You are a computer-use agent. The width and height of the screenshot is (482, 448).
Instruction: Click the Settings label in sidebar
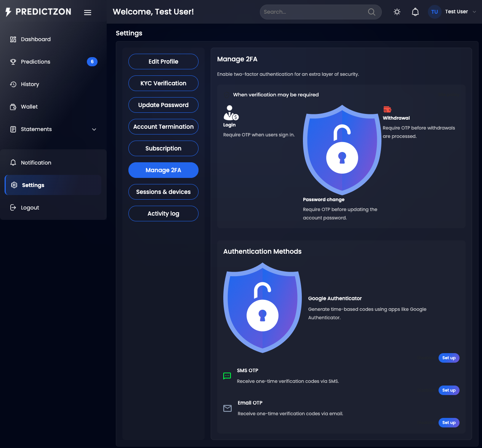pyautogui.click(x=33, y=185)
